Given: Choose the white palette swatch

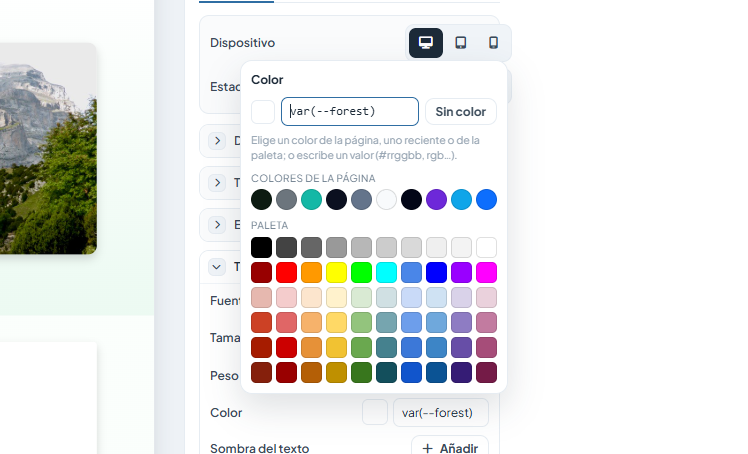Looking at the screenshot, I should (x=487, y=248).
